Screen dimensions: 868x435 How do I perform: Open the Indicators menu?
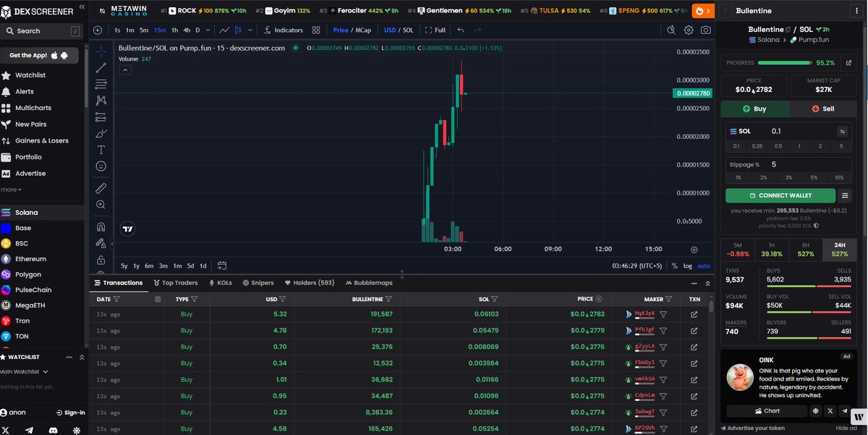[x=284, y=30]
